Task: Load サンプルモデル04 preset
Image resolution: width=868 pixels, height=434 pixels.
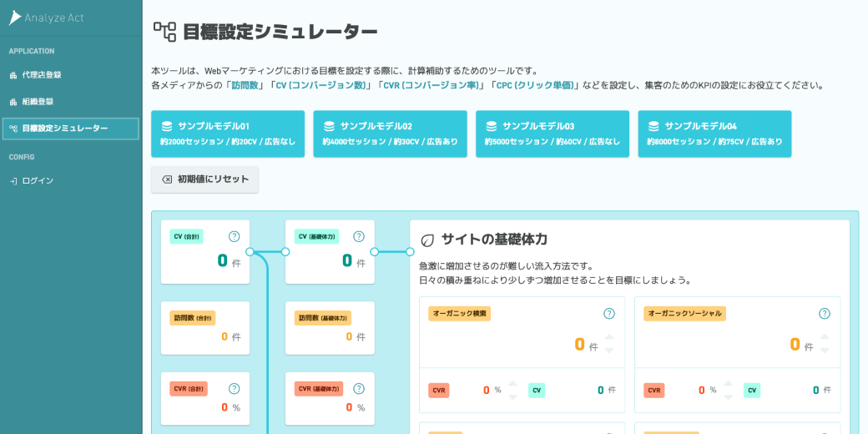Action: pyautogui.click(x=714, y=134)
